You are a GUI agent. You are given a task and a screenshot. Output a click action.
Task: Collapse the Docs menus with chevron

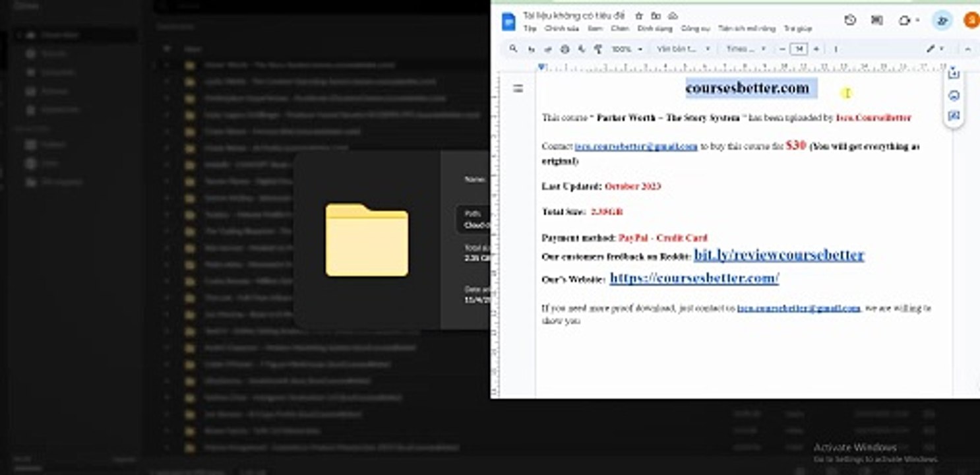967,49
